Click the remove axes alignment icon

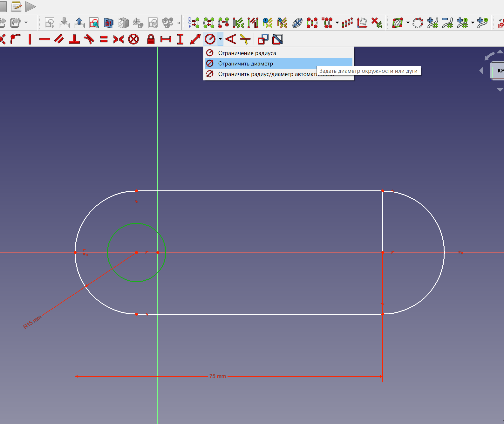pos(362,23)
